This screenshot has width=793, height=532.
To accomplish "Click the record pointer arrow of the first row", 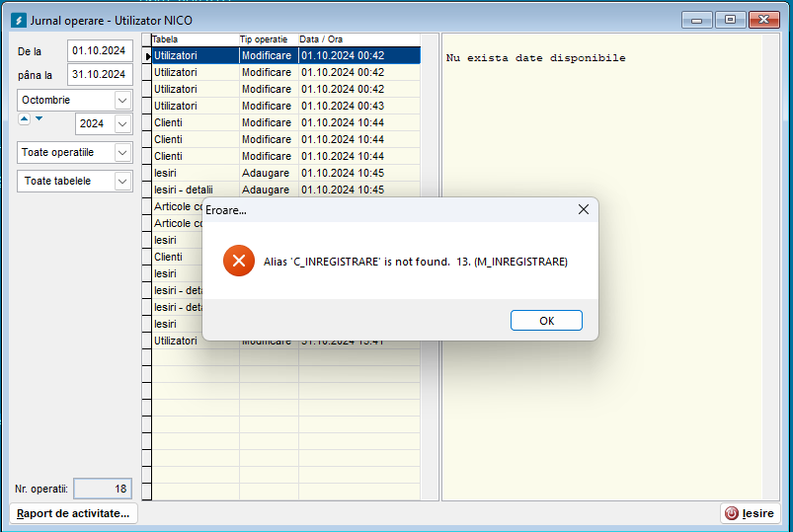I will [147, 55].
